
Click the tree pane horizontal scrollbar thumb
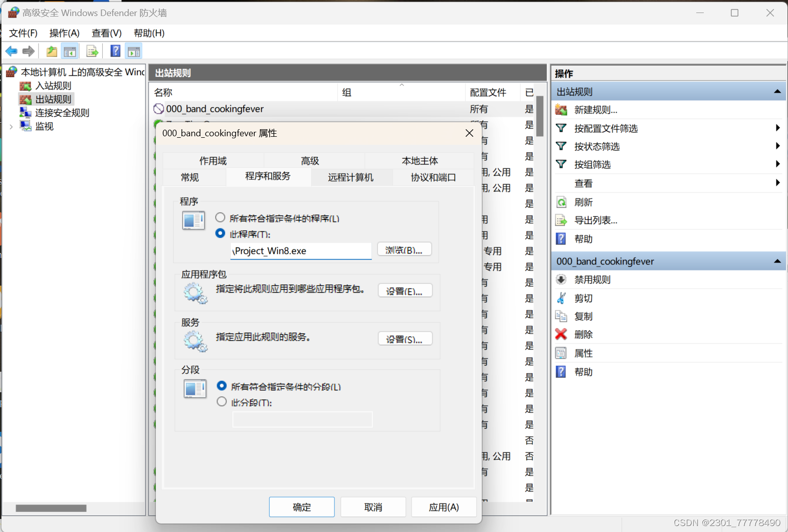(x=51, y=508)
